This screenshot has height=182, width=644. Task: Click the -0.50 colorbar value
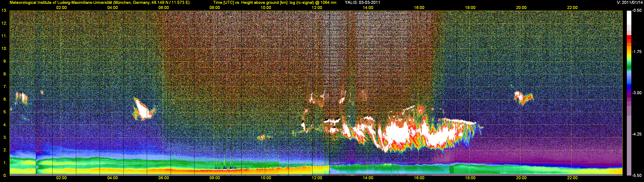pyautogui.click(x=637, y=10)
